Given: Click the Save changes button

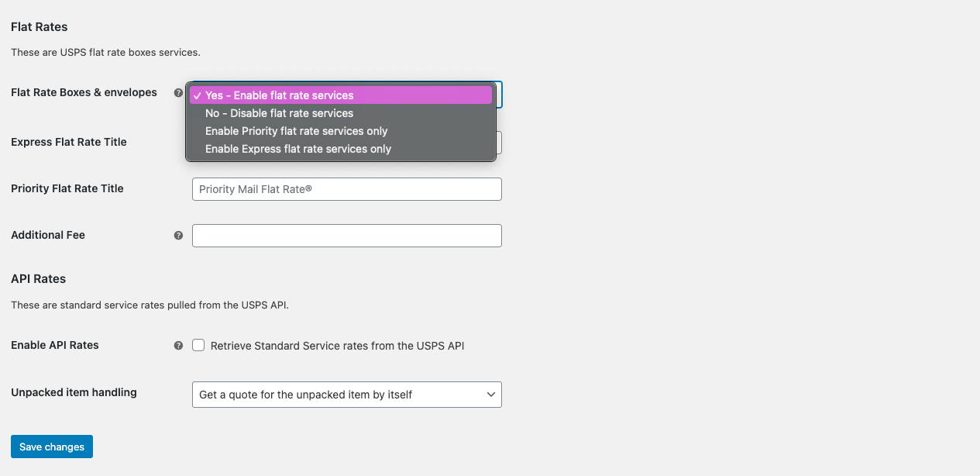Looking at the screenshot, I should pos(52,447).
